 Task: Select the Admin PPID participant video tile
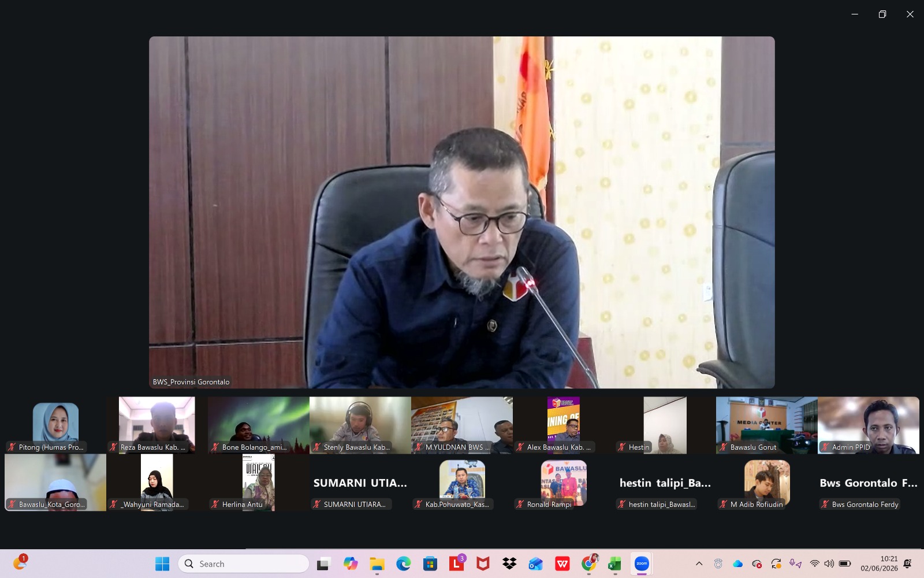869,425
